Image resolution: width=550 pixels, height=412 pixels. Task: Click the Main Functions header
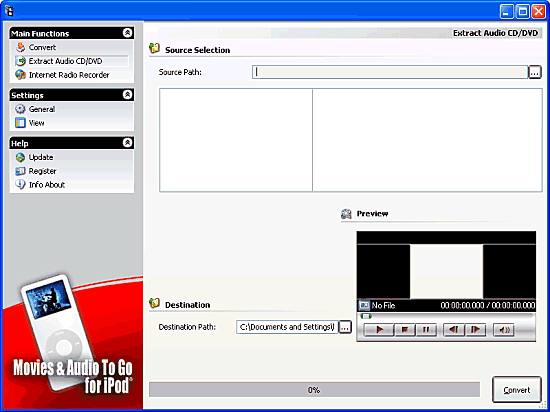point(72,33)
